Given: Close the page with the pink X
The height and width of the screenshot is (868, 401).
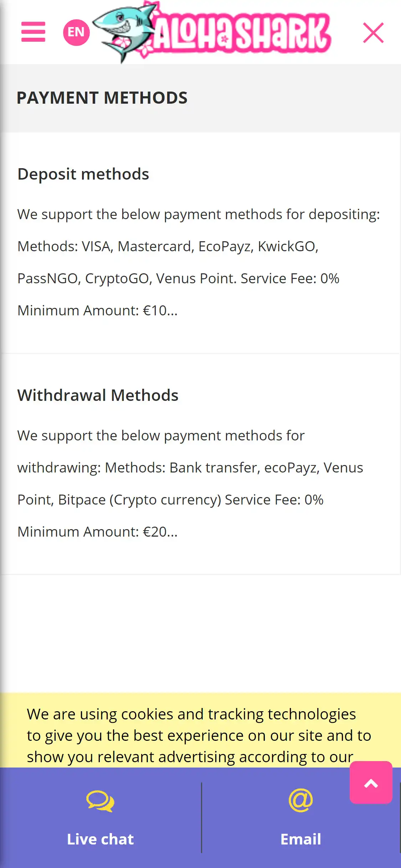Looking at the screenshot, I should [x=373, y=33].
